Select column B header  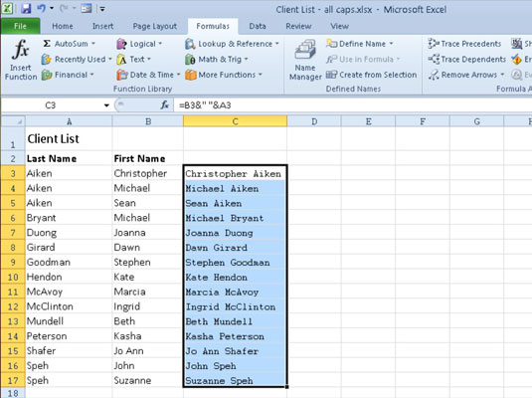point(148,121)
